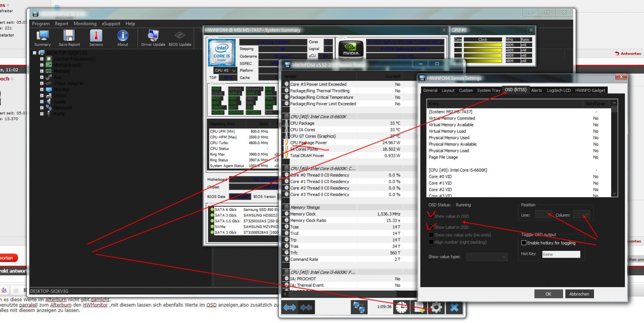Toggle Show Label in OSD checkbox

(431, 228)
